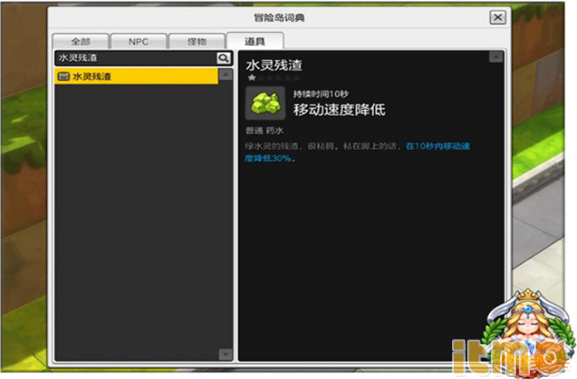Click the magnifier search icon
Screen dimensions: 577x379
point(223,58)
